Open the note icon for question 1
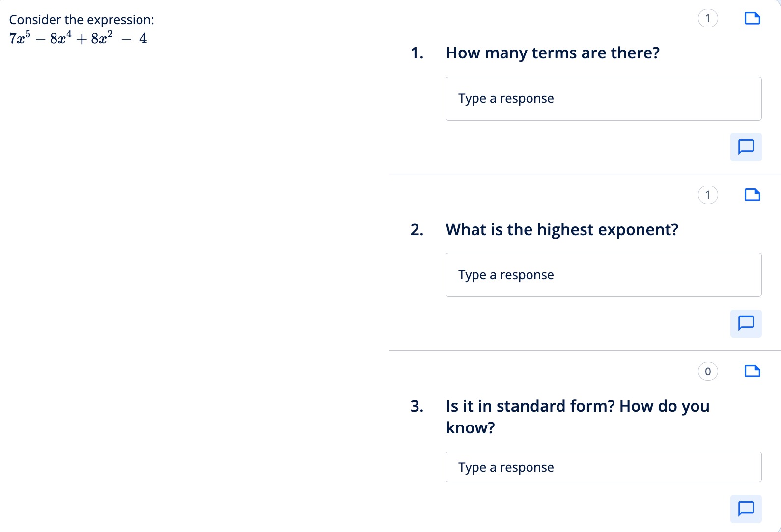Viewport: 781px width, 532px height. pyautogui.click(x=752, y=18)
